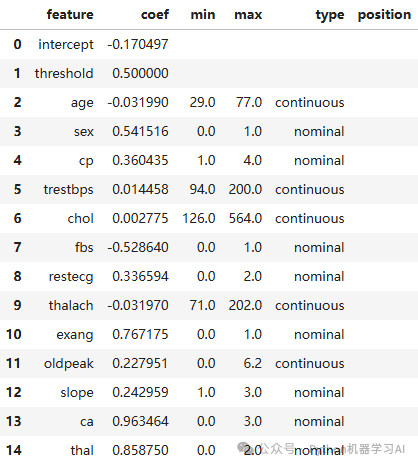Select the intercept coefficient value -0.170497
The height and width of the screenshot is (466, 418).
tap(138, 44)
